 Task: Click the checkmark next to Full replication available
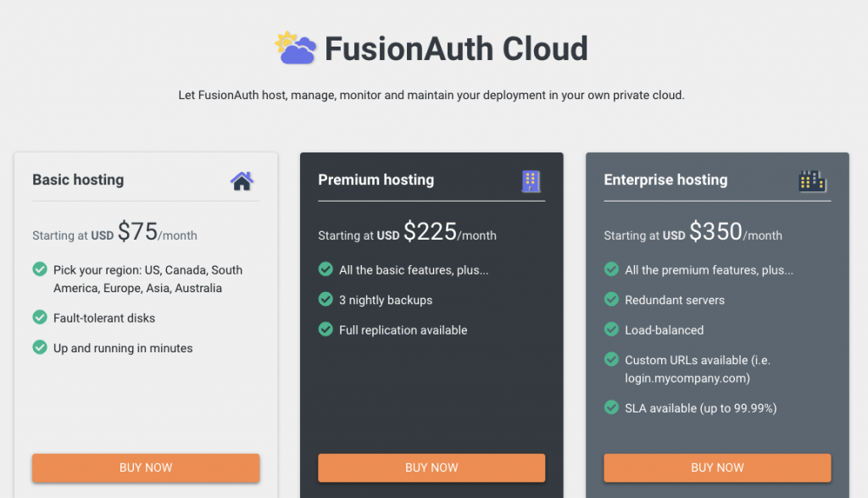coord(325,329)
